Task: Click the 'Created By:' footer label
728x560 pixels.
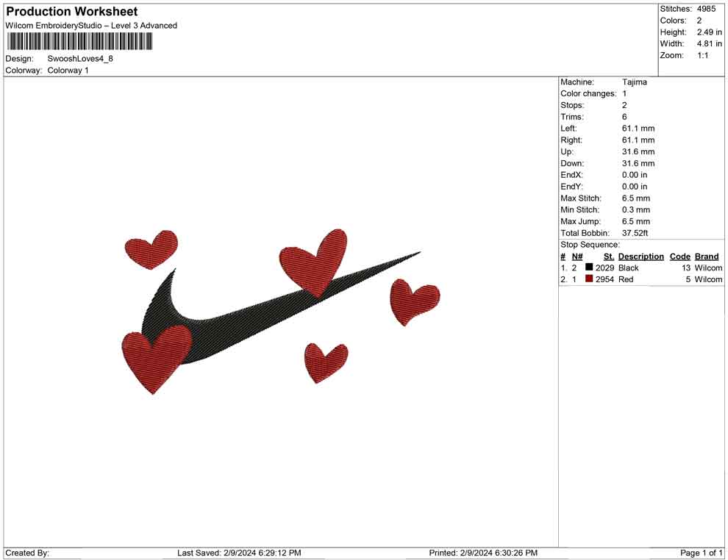Action: click(x=27, y=553)
